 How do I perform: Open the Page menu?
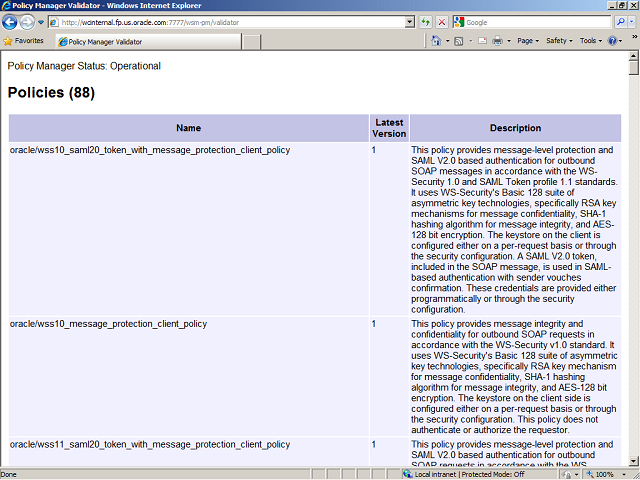coord(528,41)
